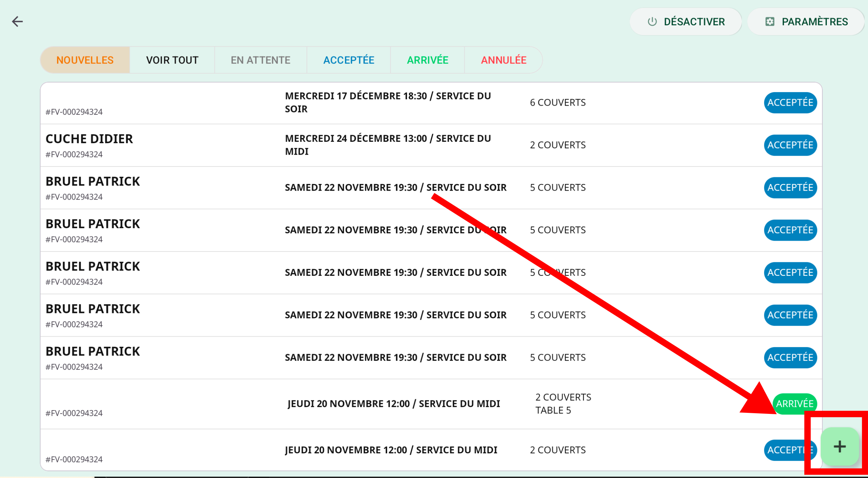Open the Paramètres settings button
Image resolution: width=868 pixels, height=478 pixels.
pos(806,22)
